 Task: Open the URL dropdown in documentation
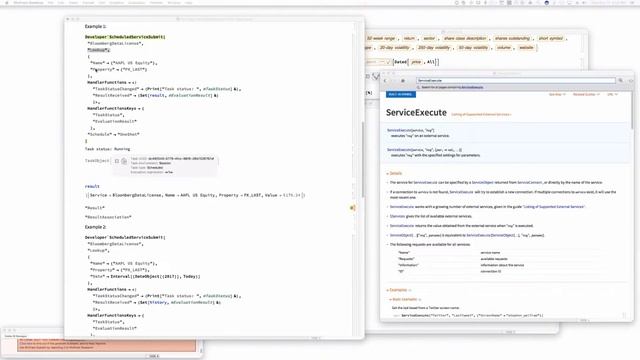click(612, 94)
